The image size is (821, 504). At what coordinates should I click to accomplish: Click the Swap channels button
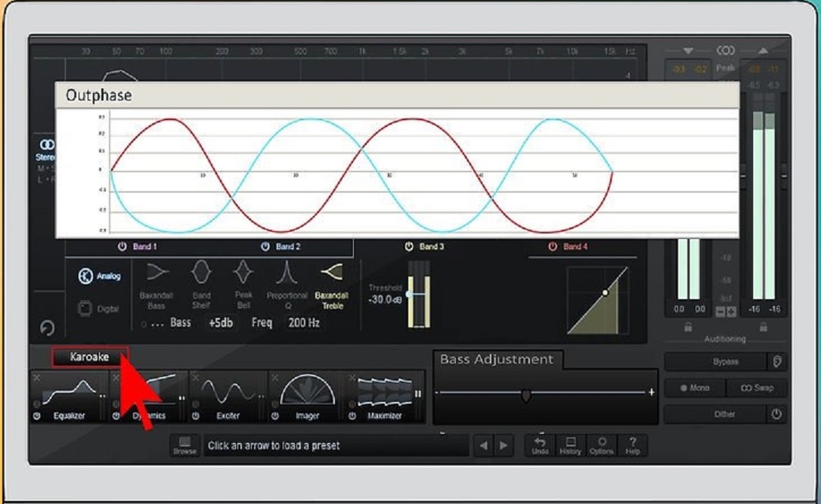click(757, 388)
